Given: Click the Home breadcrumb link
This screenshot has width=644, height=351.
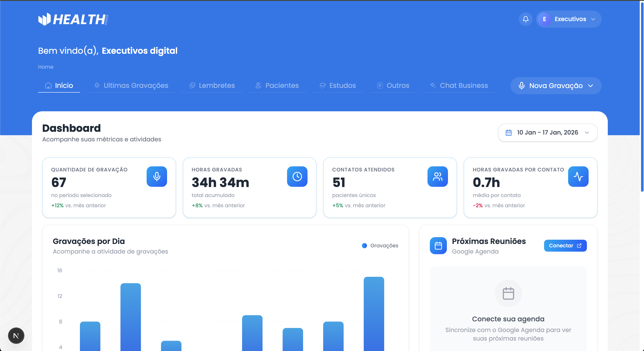Looking at the screenshot, I should 46,67.
